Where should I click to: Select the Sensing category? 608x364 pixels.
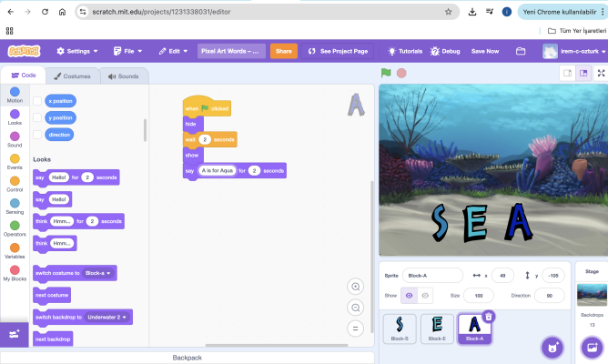tap(15, 207)
